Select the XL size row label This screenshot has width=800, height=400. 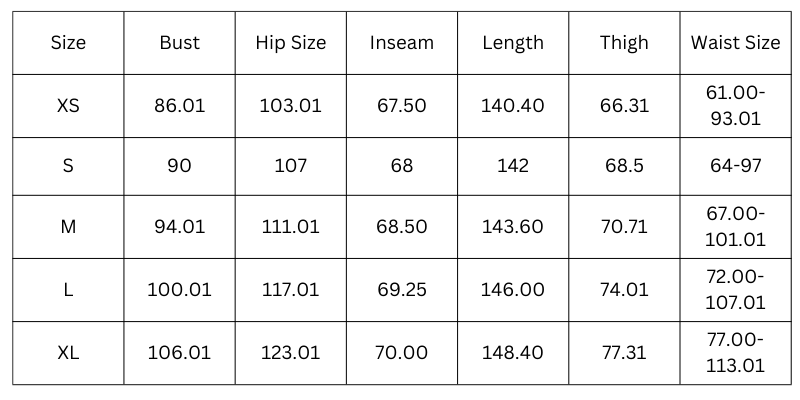(x=68, y=352)
